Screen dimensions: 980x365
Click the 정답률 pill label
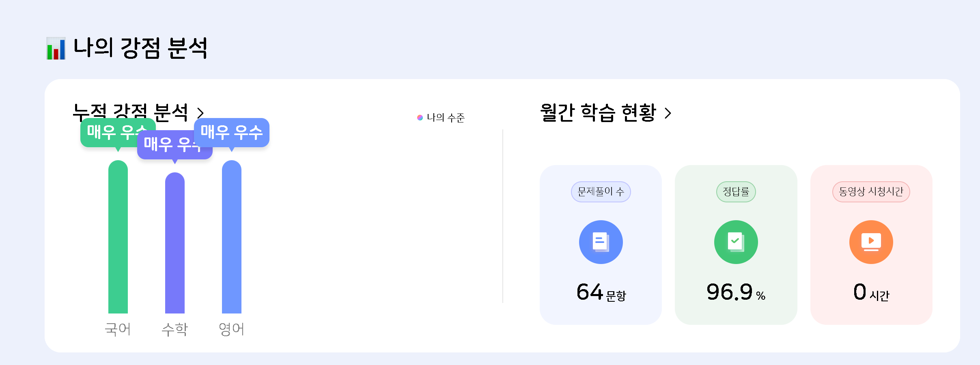(736, 191)
